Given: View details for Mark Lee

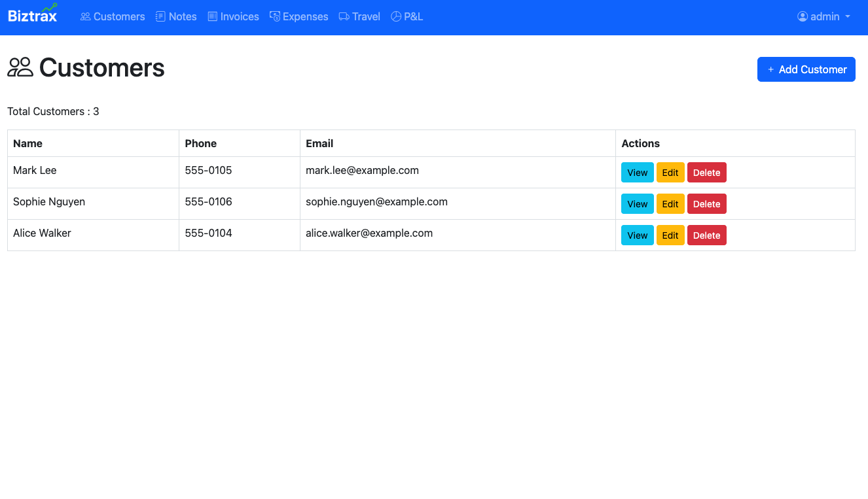Looking at the screenshot, I should click(637, 172).
